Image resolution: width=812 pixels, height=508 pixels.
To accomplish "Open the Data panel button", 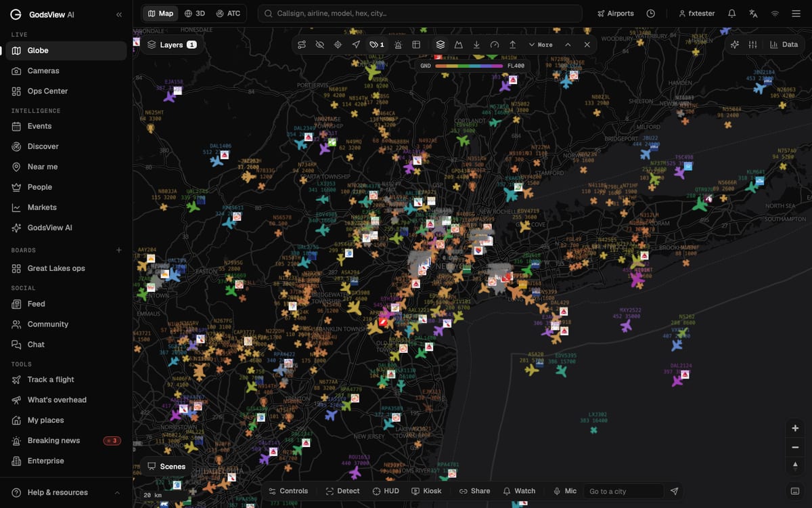I will (784, 45).
